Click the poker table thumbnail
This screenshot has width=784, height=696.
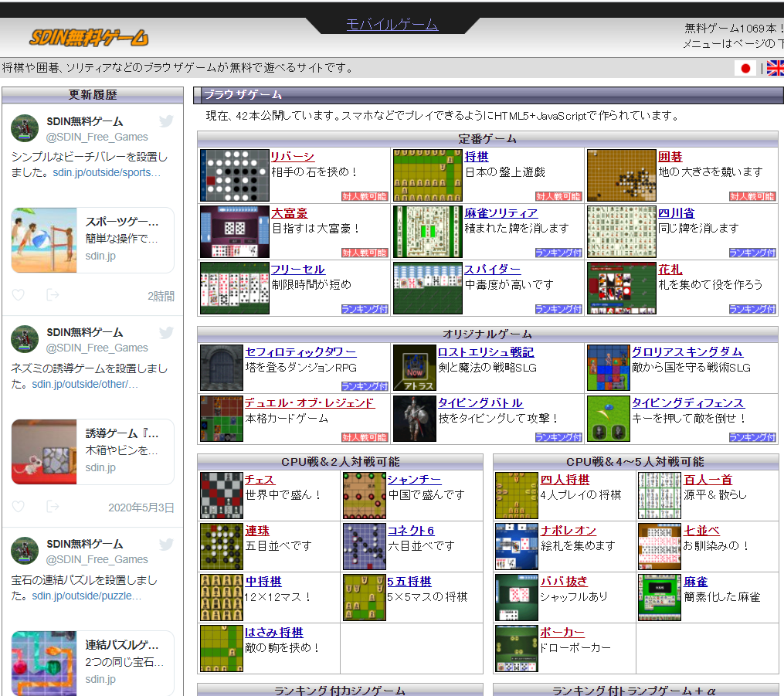point(517,649)
